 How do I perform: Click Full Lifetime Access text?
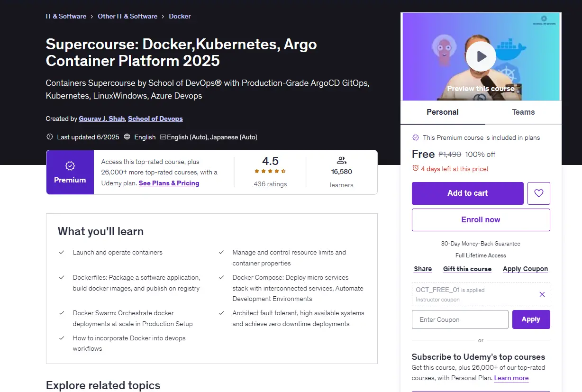[x=481, y=255]
